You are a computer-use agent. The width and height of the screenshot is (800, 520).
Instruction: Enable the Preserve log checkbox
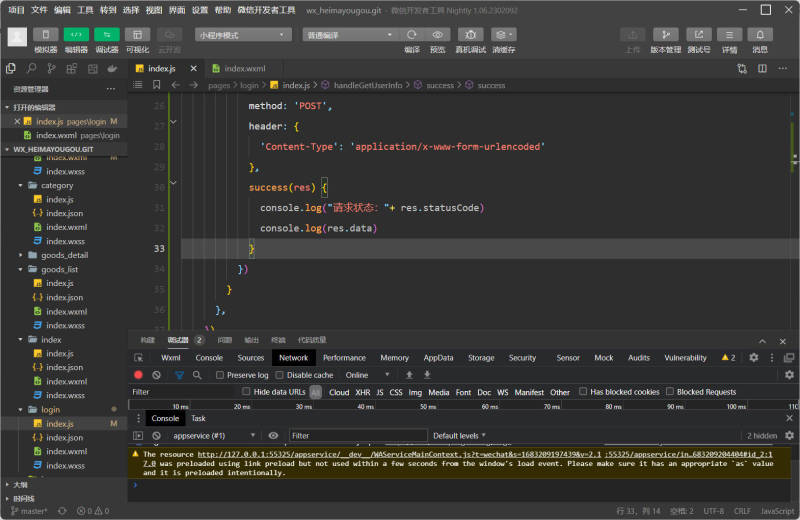220,375
